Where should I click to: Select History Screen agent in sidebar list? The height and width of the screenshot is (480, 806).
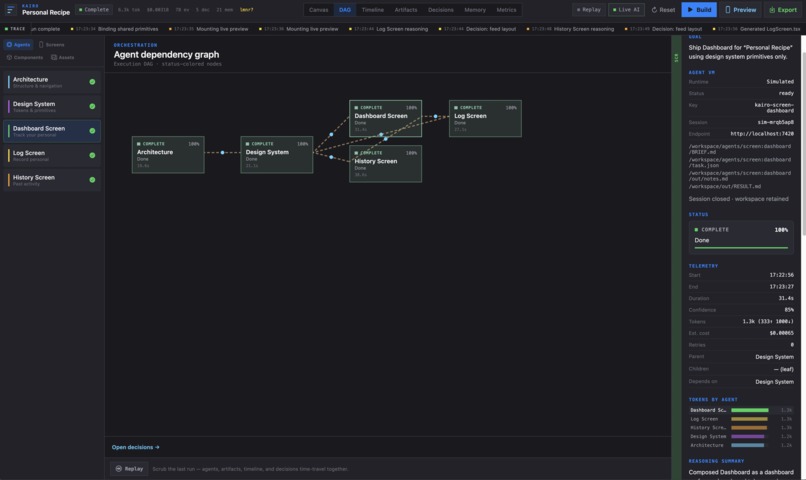[52, 180]
